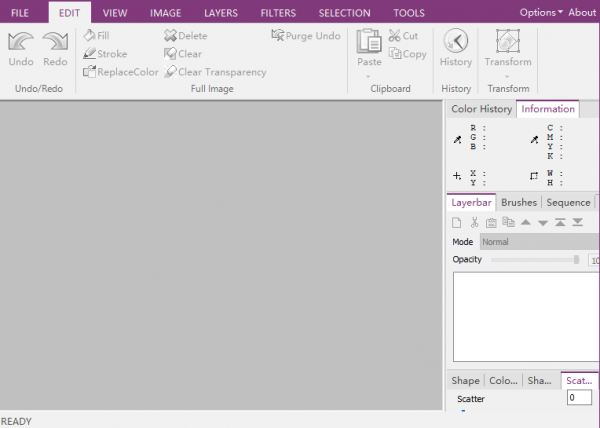600x428 pixels.
Task: Open the History clock icon
Action: point(456,41)
